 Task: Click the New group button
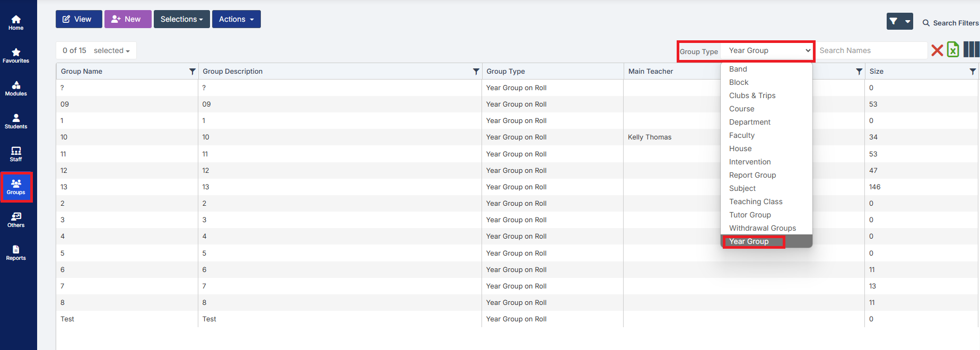click(x=127, y=19)
